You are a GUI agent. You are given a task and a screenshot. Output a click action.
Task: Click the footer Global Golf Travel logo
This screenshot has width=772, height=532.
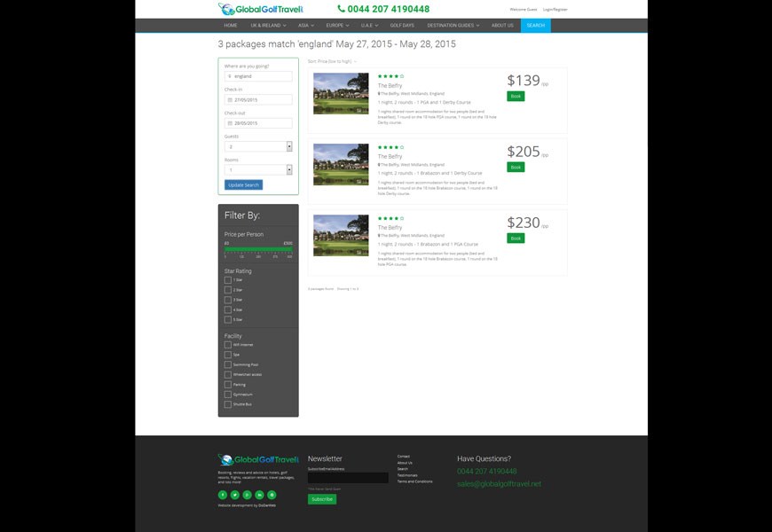(258, 459)
